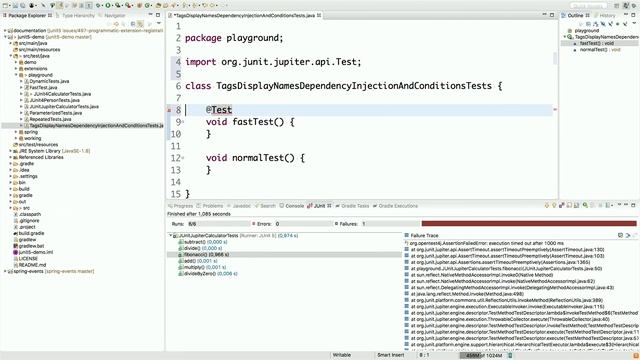Image resolution: width=640 pixels, height=360 pixels.
Task: Click the red External Tools run icon
Action: coord(128,6)
